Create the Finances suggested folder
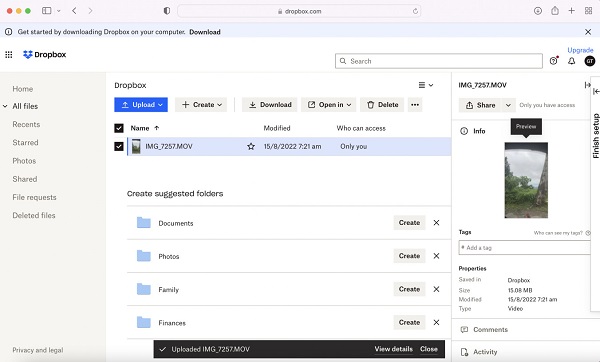This screenshot has height=362, width=600. [x=409, y=323]
